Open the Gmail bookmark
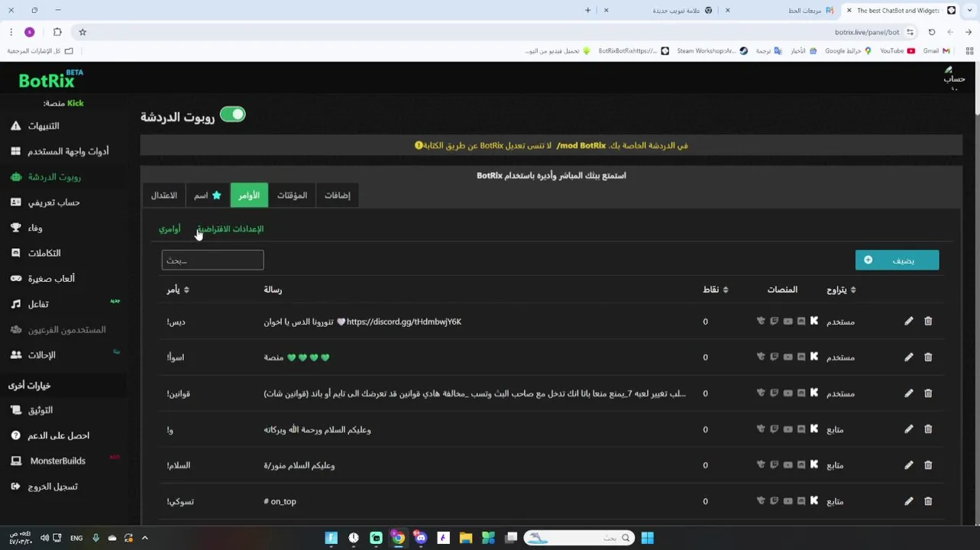Image resolution: width=980 pixels, height=550 pixels. tap(936, 51)
